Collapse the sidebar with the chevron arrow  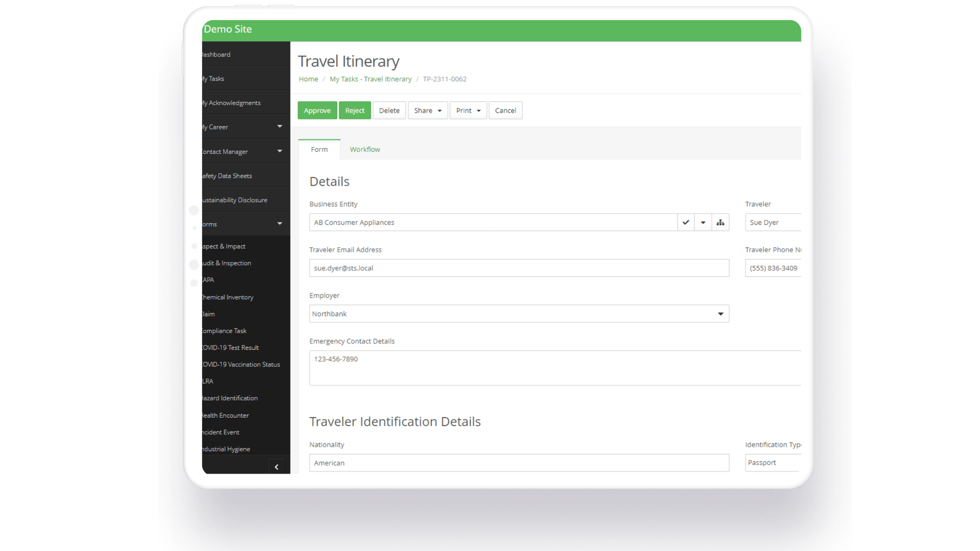[276, 467]
